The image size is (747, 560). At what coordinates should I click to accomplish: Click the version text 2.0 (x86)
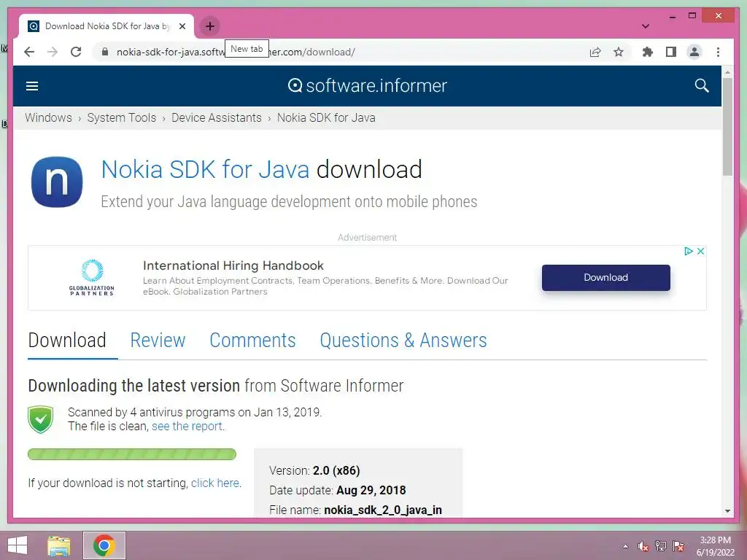click(x=336, y=470)
